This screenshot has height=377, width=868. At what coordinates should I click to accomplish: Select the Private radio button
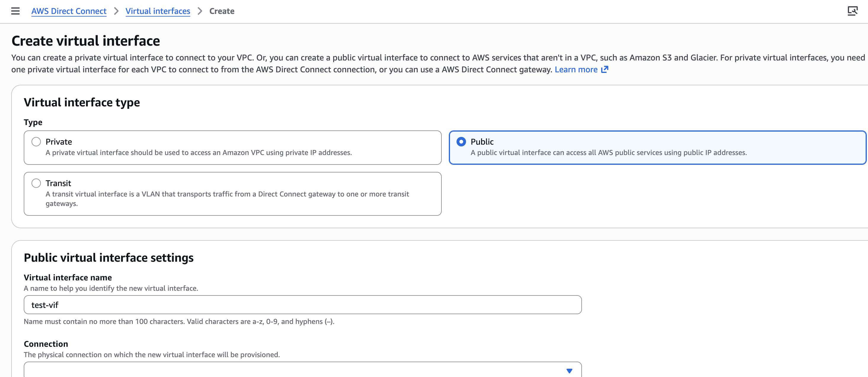36,141
